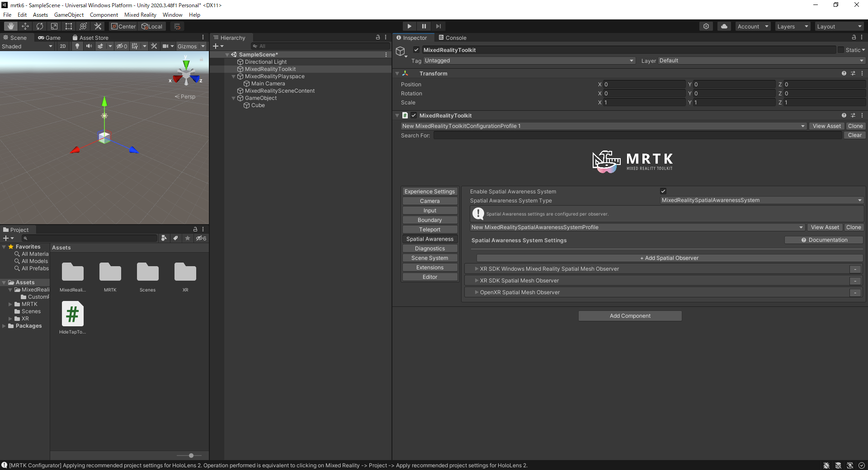Viewport: 868px width, 470px height.
Task: Open the Layer Default dropdown
Action: [x=761, y=61]
